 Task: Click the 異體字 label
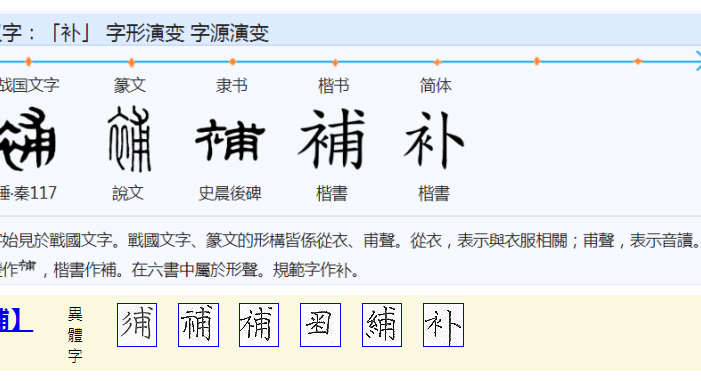75,335
